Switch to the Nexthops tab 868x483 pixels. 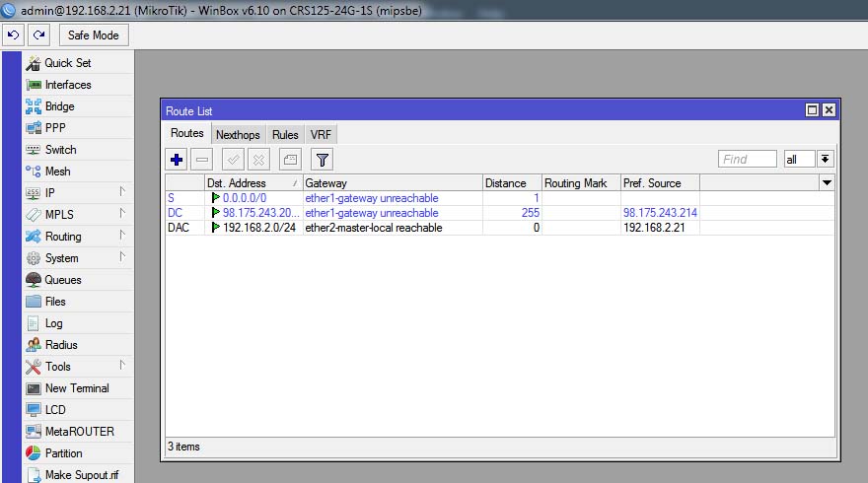pyautogui.click(x=238, y=135)
